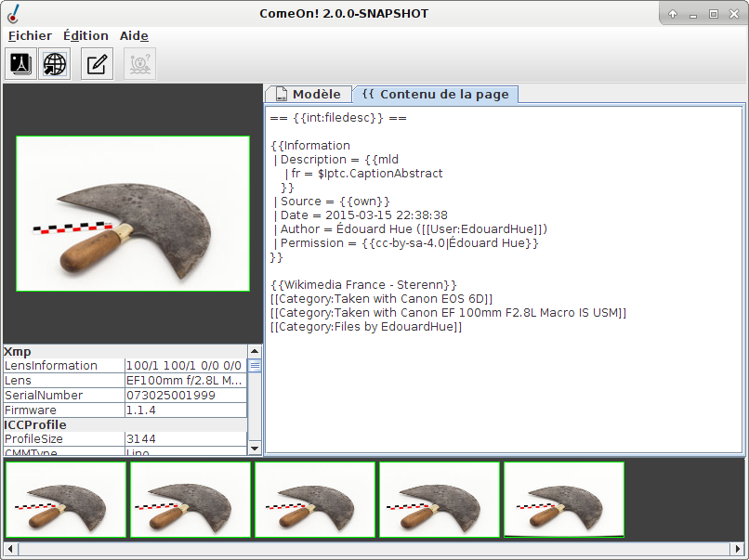Click the metadata table scrollbar thumb

(x=255, y=366)
